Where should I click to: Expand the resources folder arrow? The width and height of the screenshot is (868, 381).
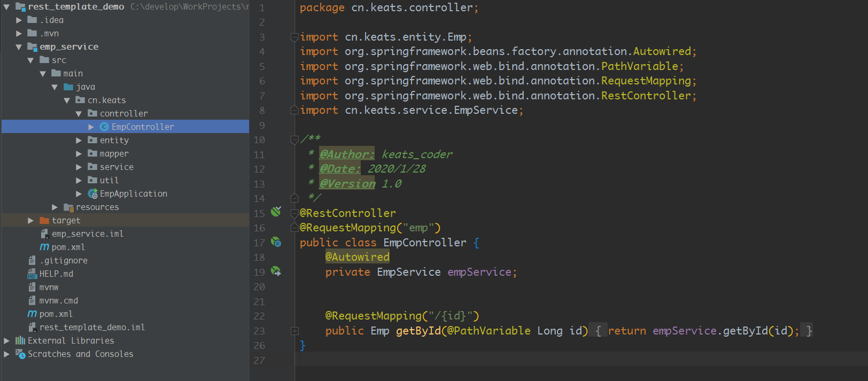(x=55, y=207)
